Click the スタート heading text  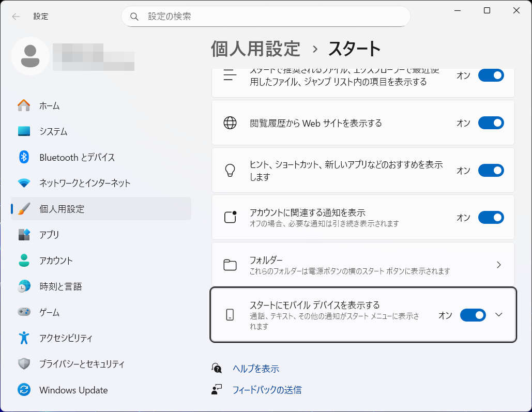(x=355, y=49)
